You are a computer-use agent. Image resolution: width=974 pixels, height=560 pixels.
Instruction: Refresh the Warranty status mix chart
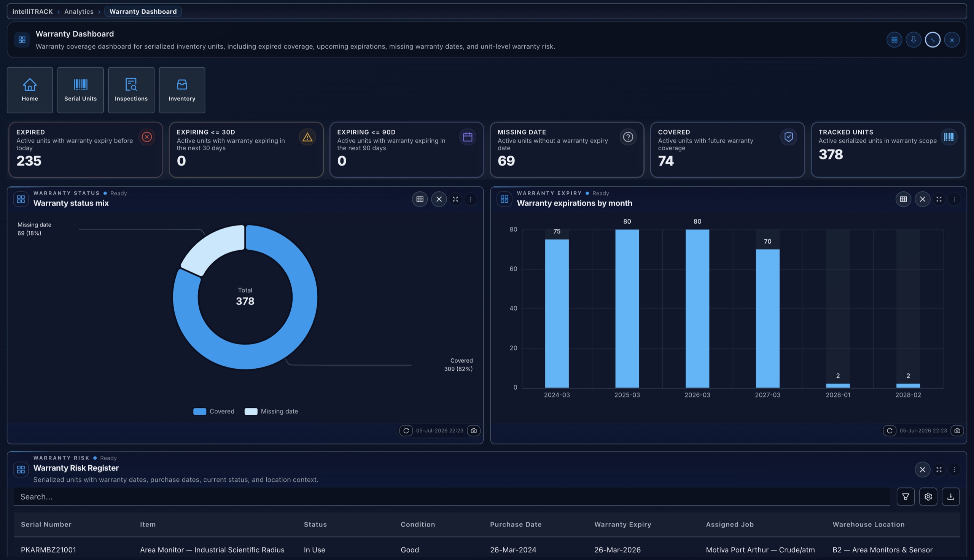click(x=406, y=431)
